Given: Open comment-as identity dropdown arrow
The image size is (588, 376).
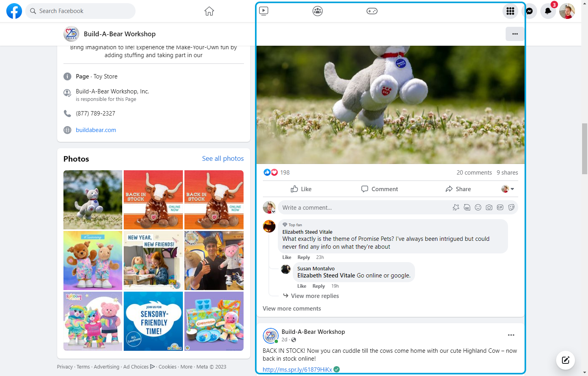Looking at the screenshot, I should 508,189.
